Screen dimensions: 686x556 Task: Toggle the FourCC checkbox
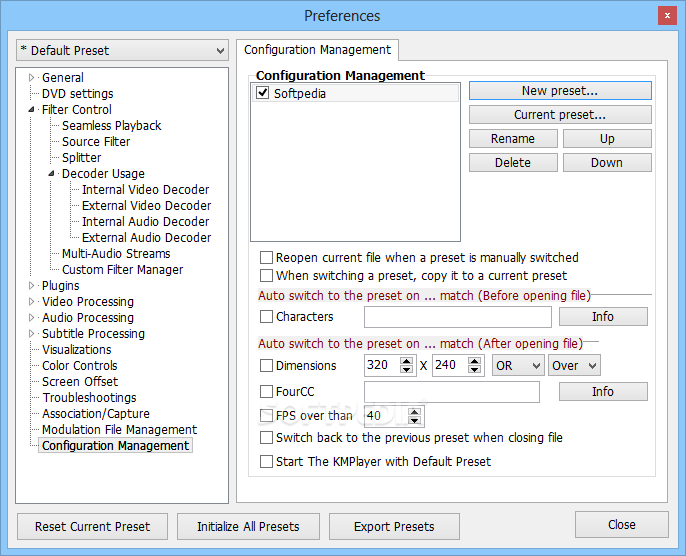pos(266,391)
